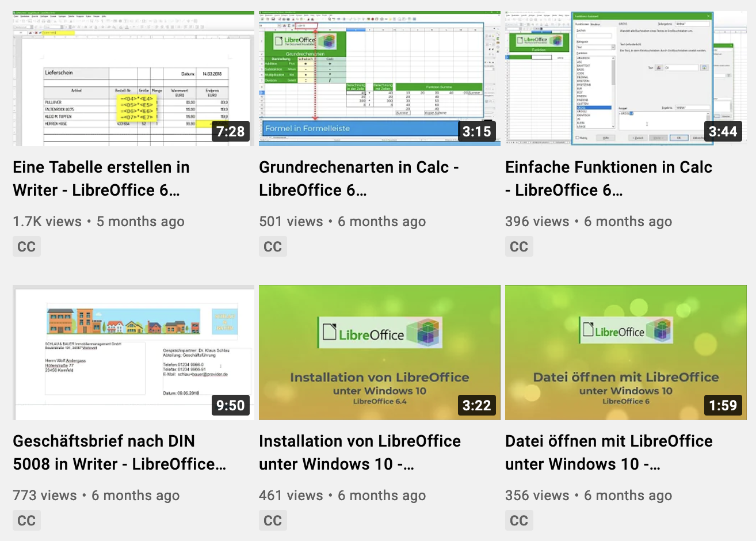The height and width of the screenshot is (541, 756).
Task: Click '461 views • 6 months ago' text
Action: [342, 496]
